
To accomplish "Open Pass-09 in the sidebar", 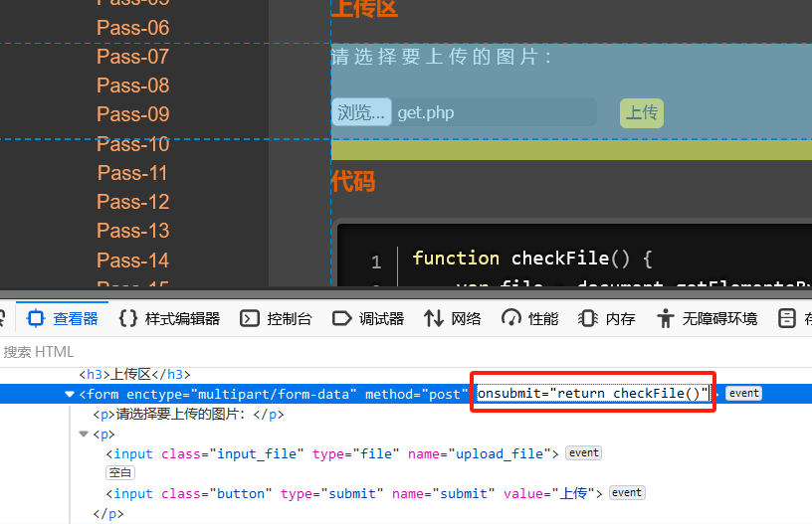I will pyautogui.click(x=133, y=114).
